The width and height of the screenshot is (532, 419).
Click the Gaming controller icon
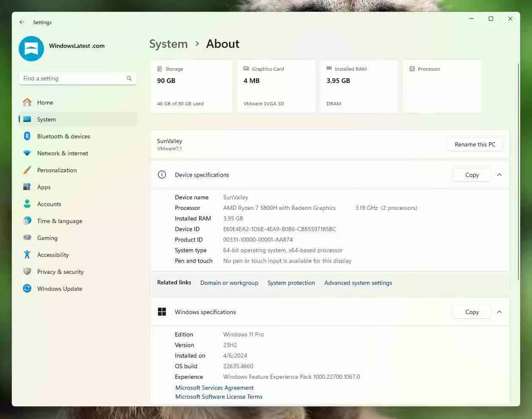27,238
